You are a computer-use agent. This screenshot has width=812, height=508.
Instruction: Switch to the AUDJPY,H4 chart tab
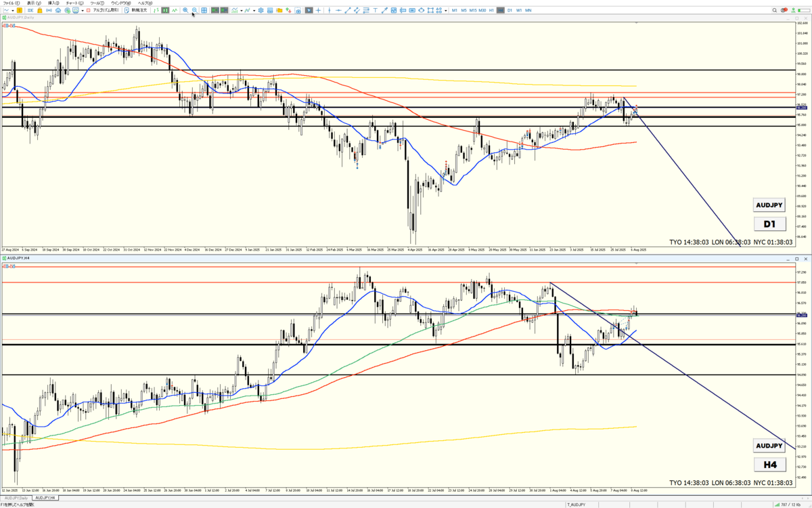[46, 498]
